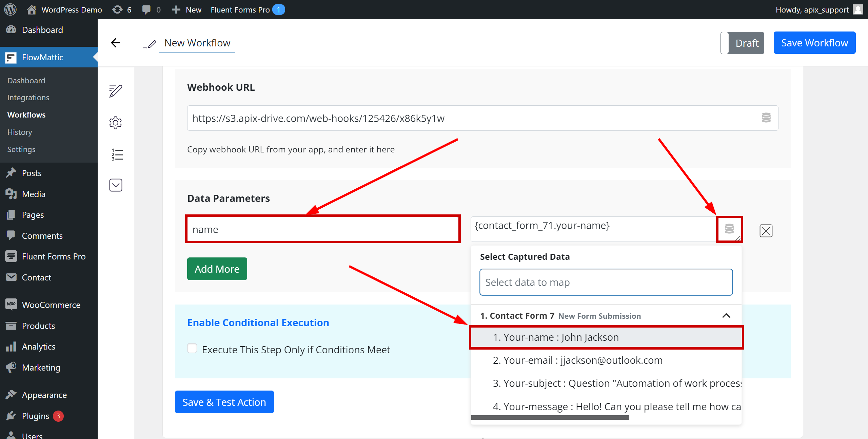Search in Select data to map box
This screenshot has height=439, width=868.
coord(606,282)
